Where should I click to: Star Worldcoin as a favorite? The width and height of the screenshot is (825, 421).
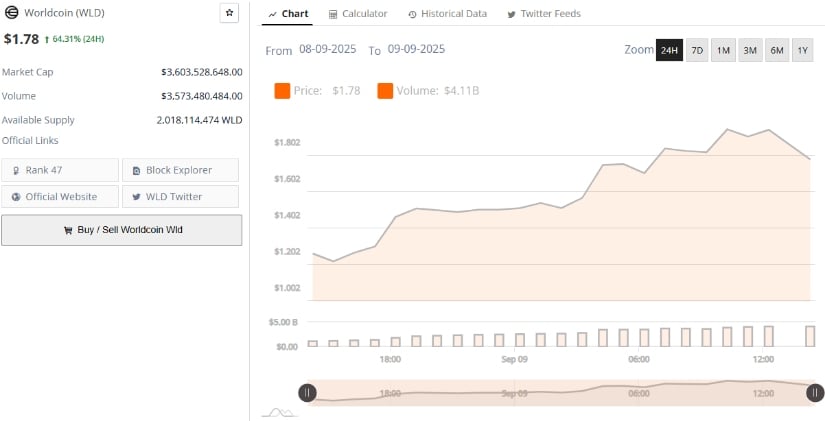[x=229, y=13]
